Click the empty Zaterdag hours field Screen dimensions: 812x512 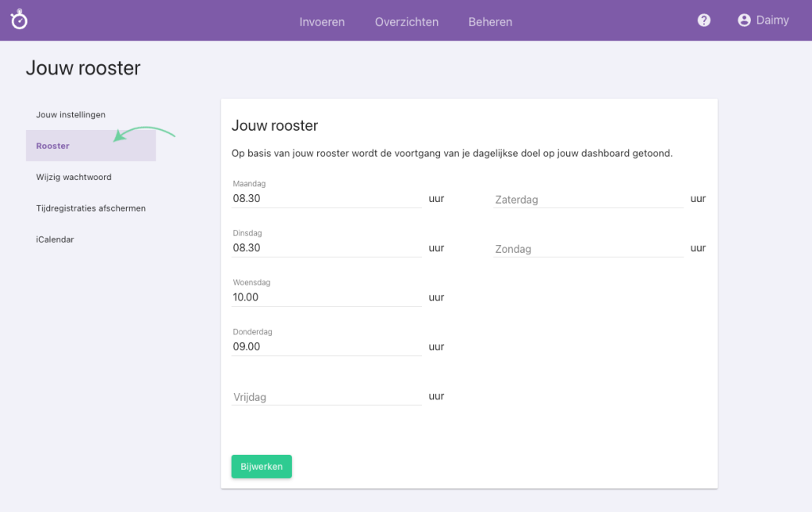tap(588, 199)
